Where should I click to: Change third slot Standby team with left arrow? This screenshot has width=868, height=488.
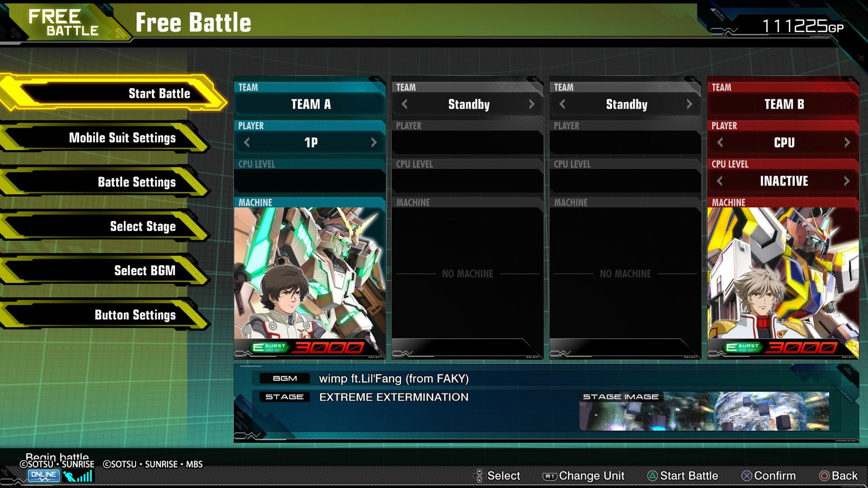(562, 104)
